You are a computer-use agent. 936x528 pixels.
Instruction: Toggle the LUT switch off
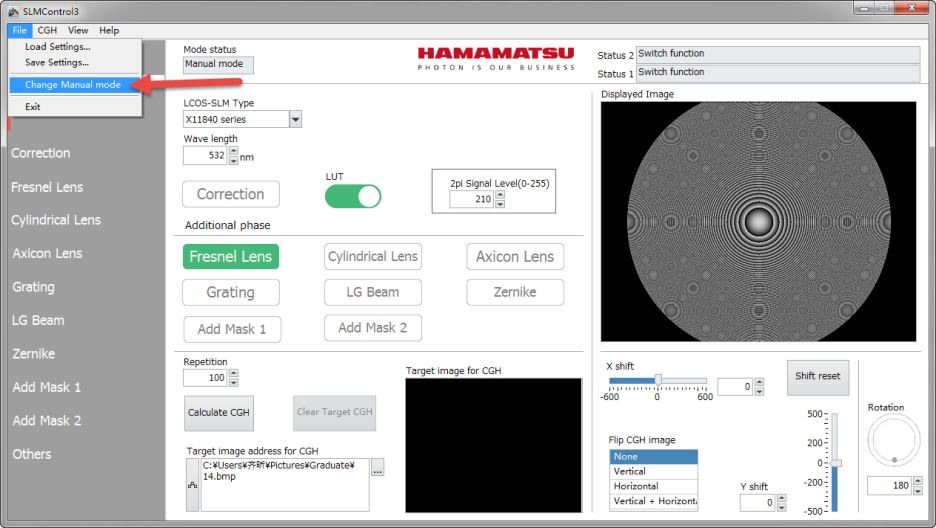[x=353, y=196]
